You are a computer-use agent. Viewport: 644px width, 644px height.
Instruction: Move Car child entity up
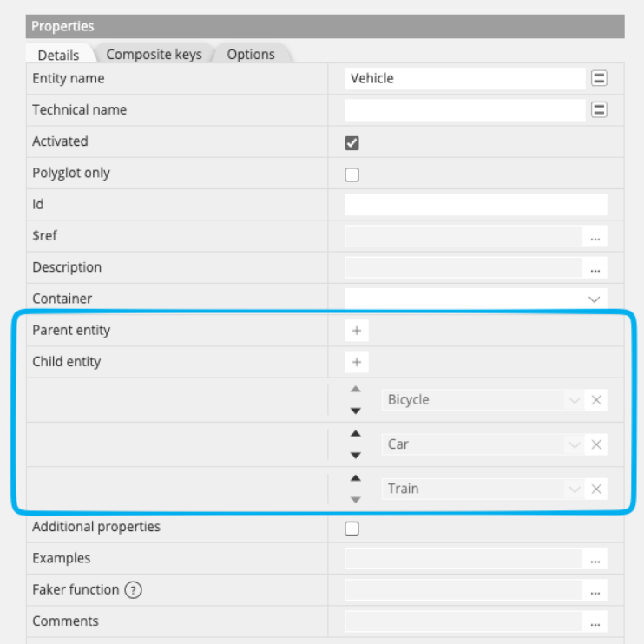pyautogui.click(x=356, y=434)
